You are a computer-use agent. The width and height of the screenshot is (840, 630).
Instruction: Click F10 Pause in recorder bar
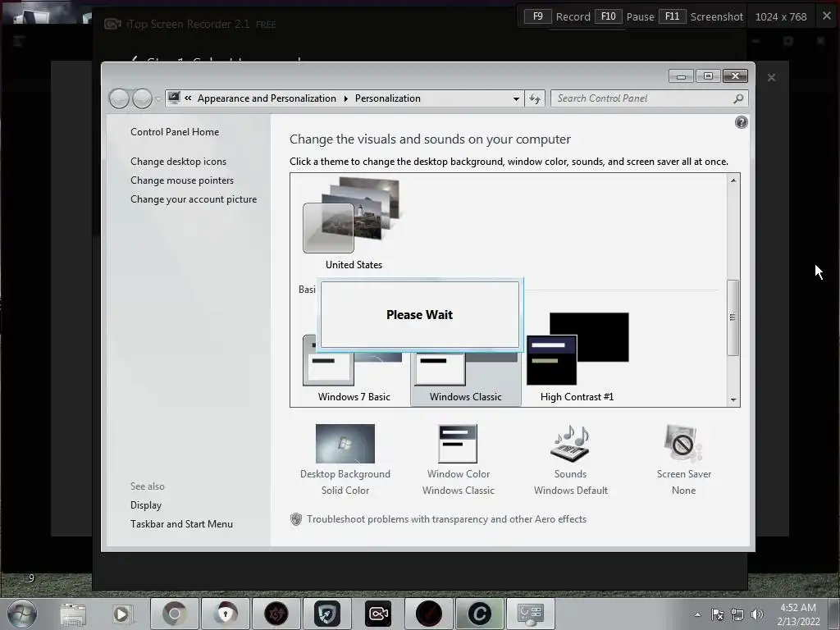pos(624,16)
